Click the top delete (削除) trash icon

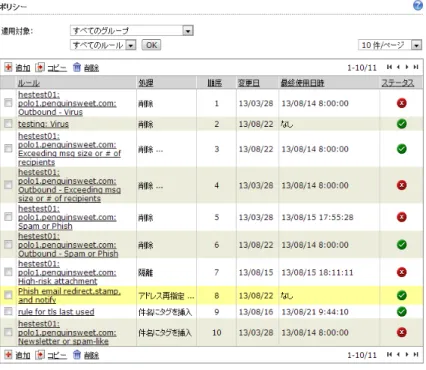pos(77,67)
